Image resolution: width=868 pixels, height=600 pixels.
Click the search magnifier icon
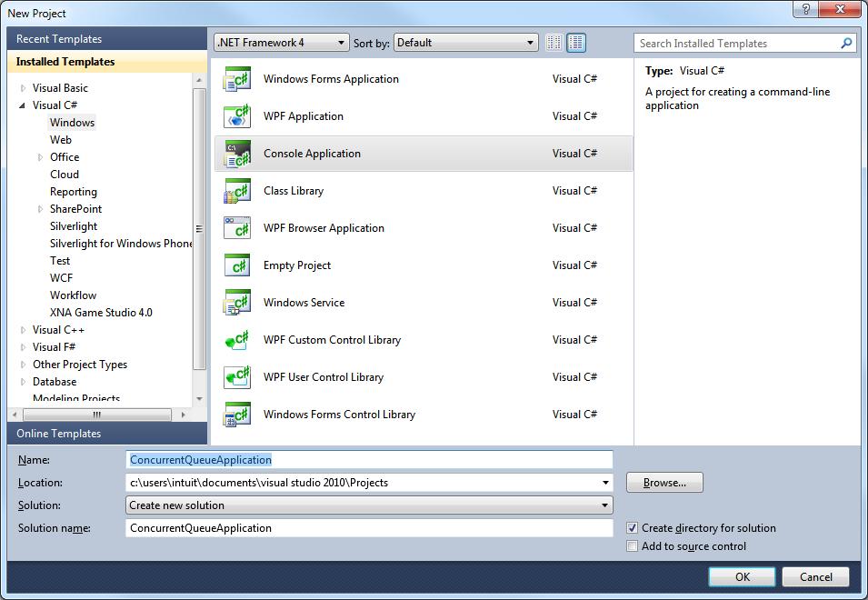(846, 43)
